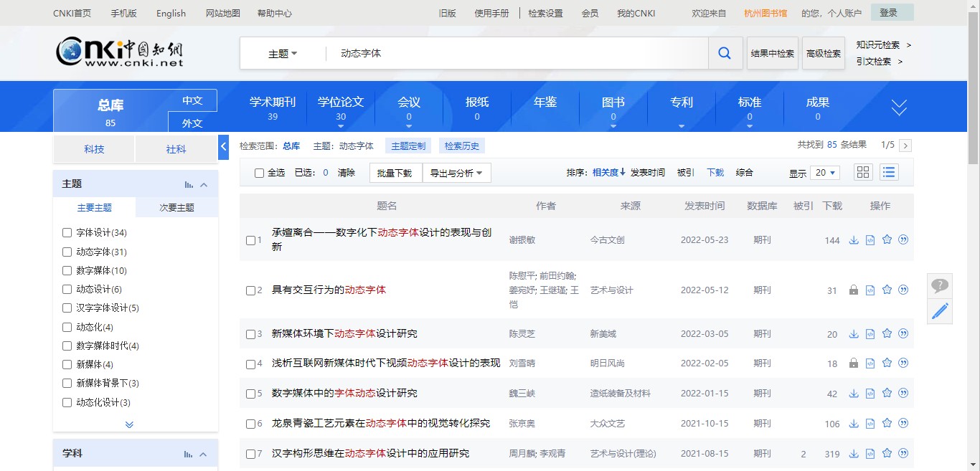Select the 社科 tab
980x471 pixels.
(176, 149)
